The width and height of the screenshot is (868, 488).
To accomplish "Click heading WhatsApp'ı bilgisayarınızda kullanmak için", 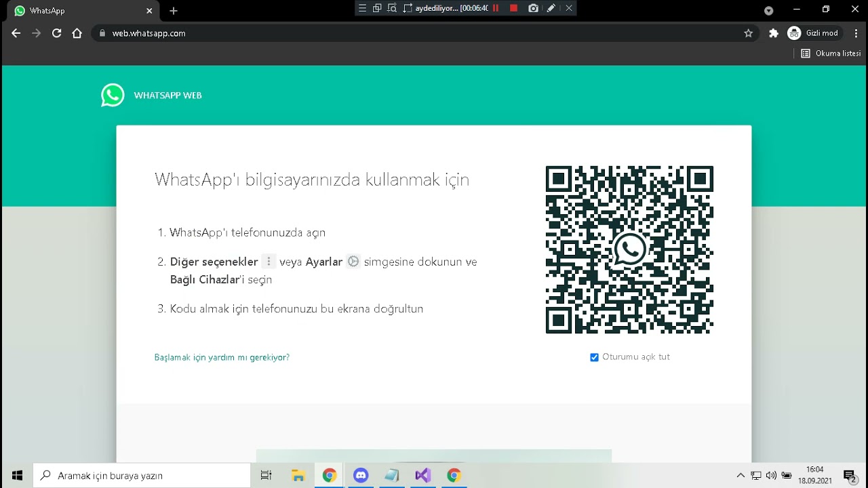I will 312,180.
